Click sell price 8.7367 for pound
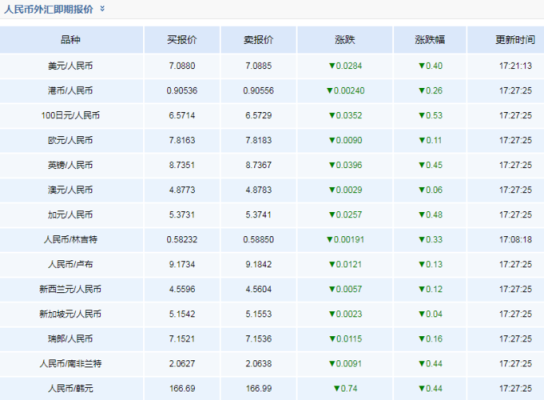This screenshot has width=544, height=400. coord(258,165)
